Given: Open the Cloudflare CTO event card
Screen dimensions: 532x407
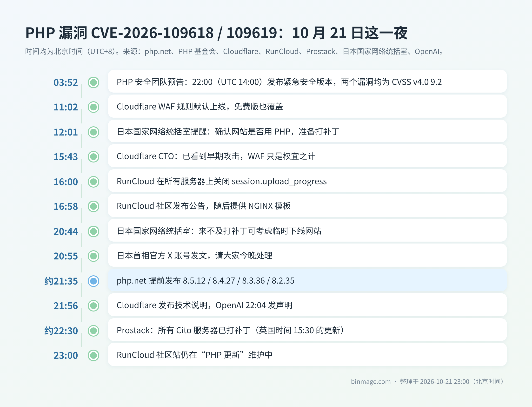Looking at the screenshot, I should [x=307, y=156].
